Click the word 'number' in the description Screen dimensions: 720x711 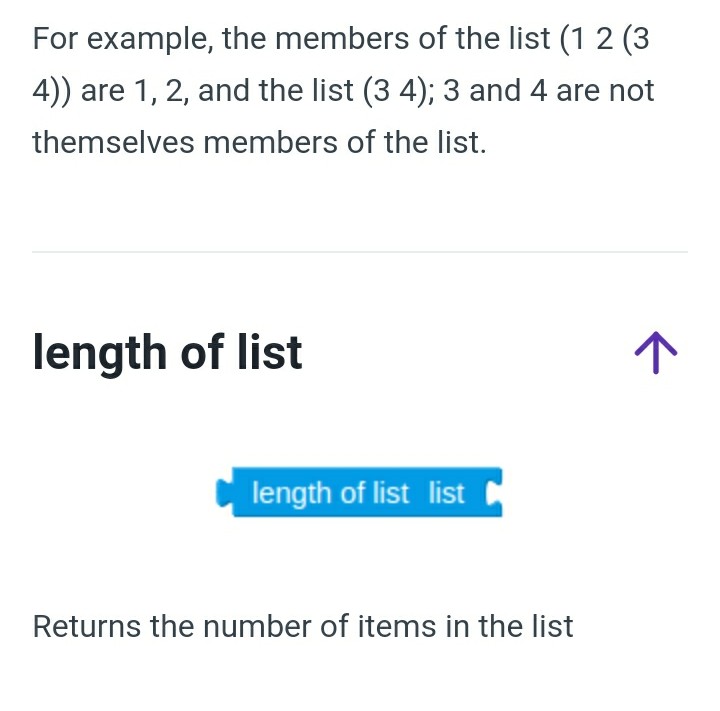(x=257, y=626)
